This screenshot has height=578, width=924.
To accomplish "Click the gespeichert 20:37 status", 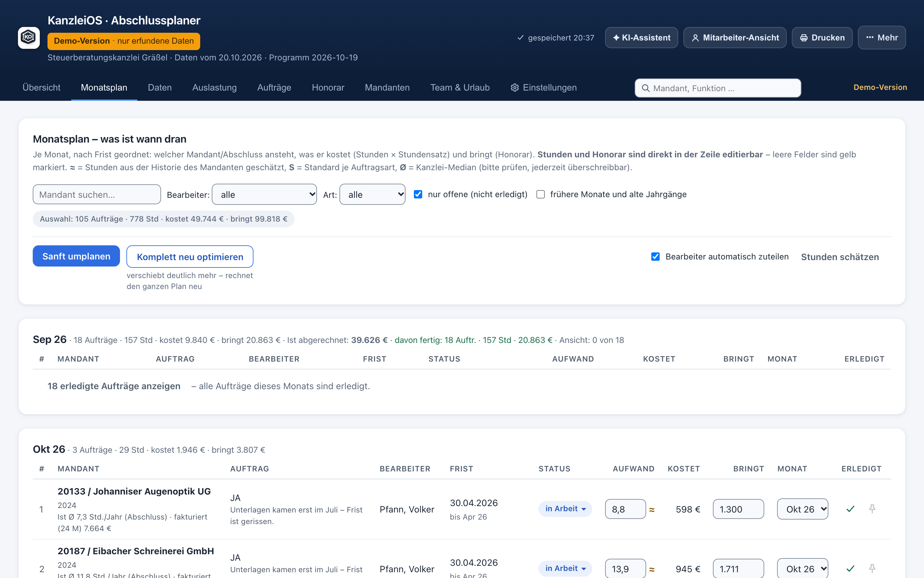I will coord(556,38).
